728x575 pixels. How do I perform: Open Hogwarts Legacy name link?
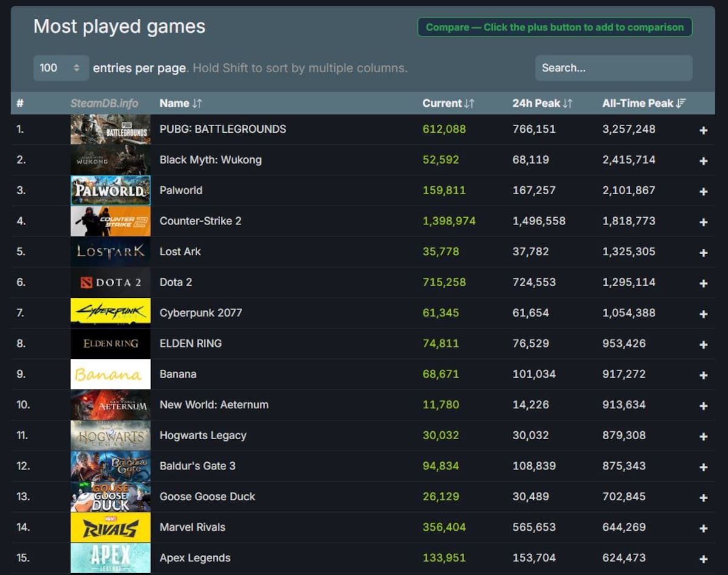203,435
